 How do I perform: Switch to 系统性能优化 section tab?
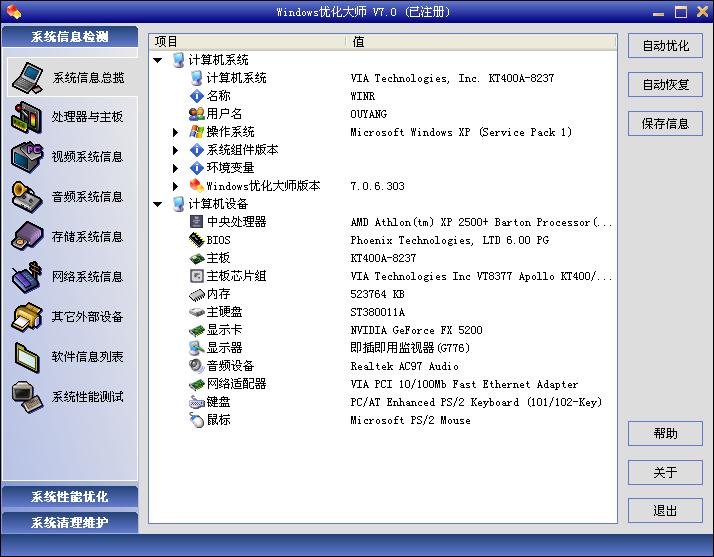tap(69, 497)
